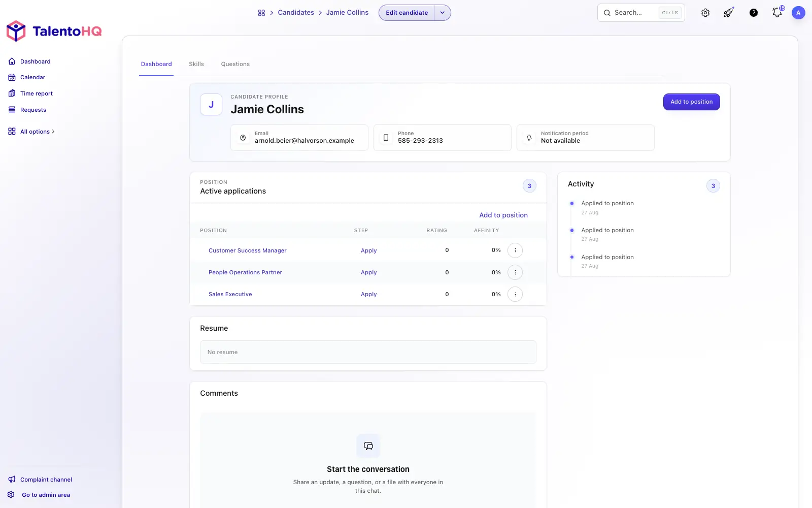Expand All options menu
This screenshot has width=812, height=508.
tap(37, 132)
